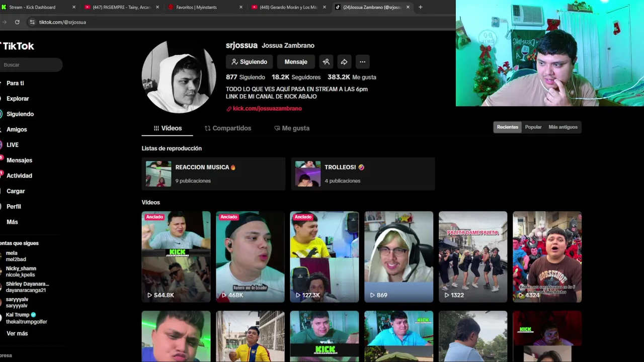Viewport: 644px width, 362px height.
Task: Open the yellow Ecuador jersey video
Action: [250, 336]
